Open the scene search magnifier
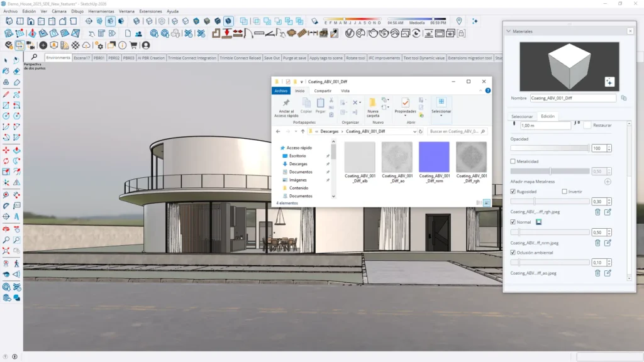 tap(34, 57)
